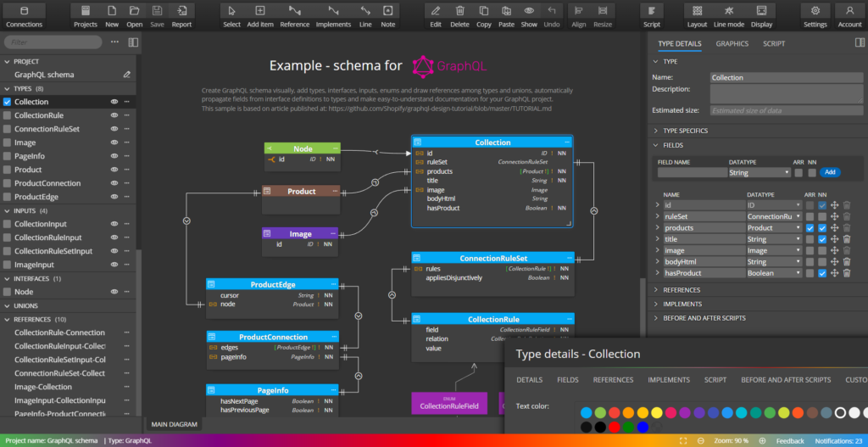This screenshot has width=868, height=447.
Task: Hide PageInfo type via eye icon
Action: click(114, 156)
